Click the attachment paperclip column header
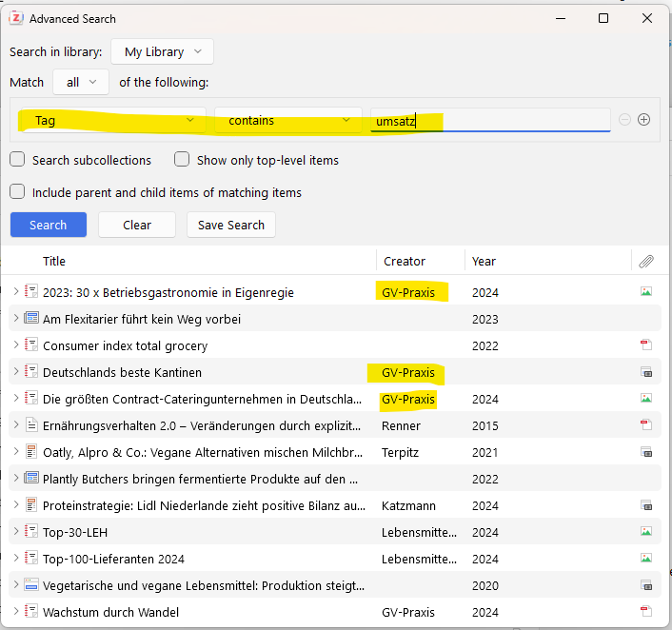672x630 pixels. (646, 261)
